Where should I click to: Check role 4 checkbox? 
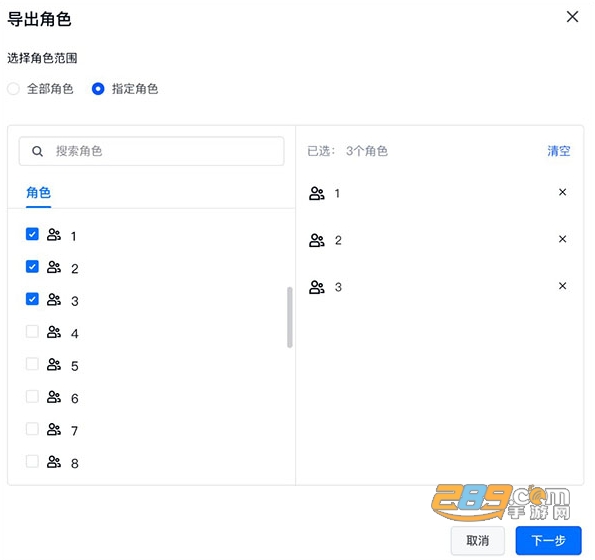[x=32, y=332]
